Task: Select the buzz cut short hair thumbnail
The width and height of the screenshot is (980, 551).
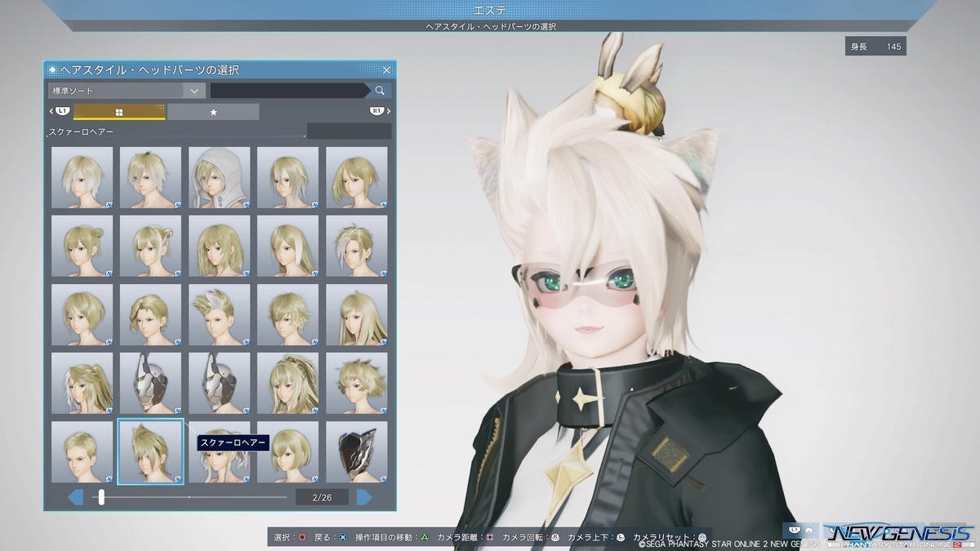Action: pos(82,451)
